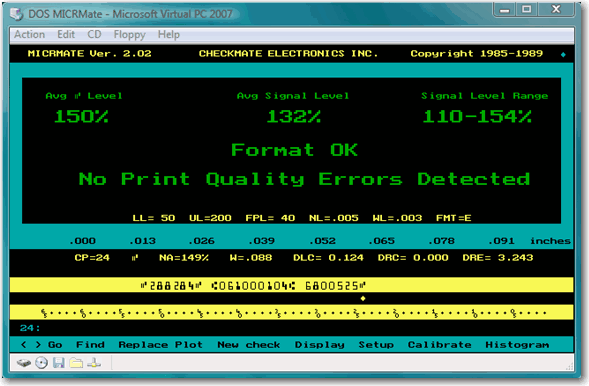Choose the Go command

(55, 344)
